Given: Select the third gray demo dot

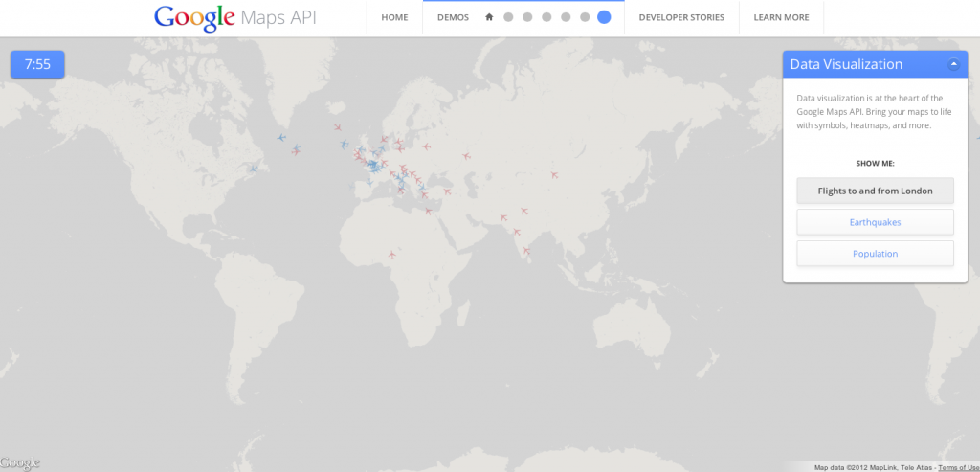Looking at the screenshot, I should [546, 17].
